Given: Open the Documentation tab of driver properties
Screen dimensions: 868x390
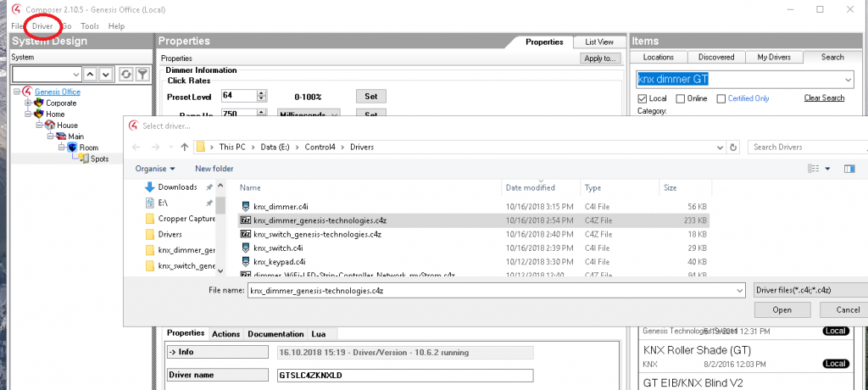Looking at the screenshot, I should 275,334.
